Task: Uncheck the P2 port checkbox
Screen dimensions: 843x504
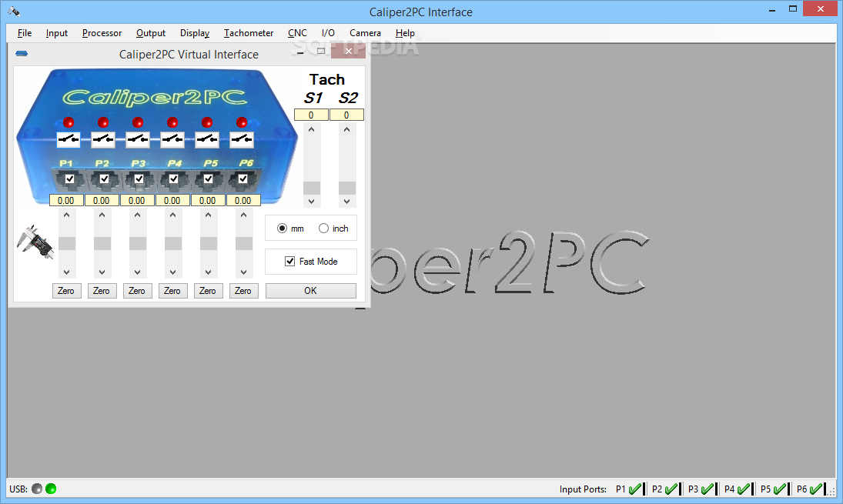Action: 104,179
